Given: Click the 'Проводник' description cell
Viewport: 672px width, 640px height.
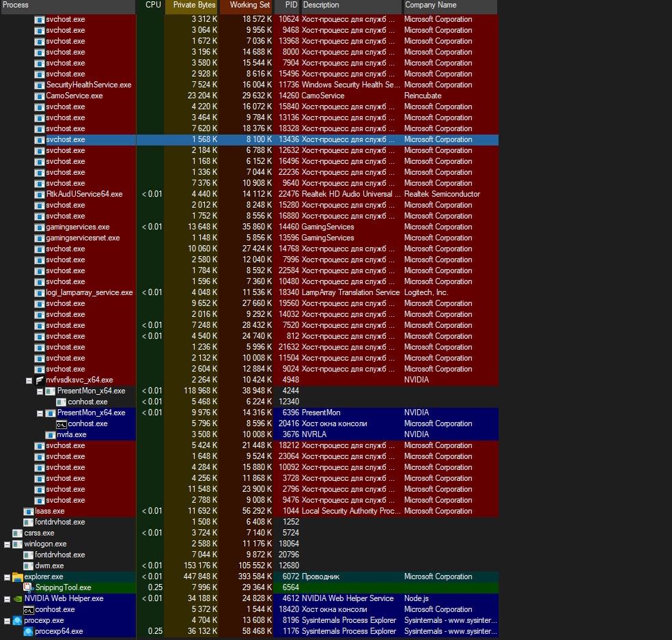Looking at the screenshot, I should tap(320, 576).
